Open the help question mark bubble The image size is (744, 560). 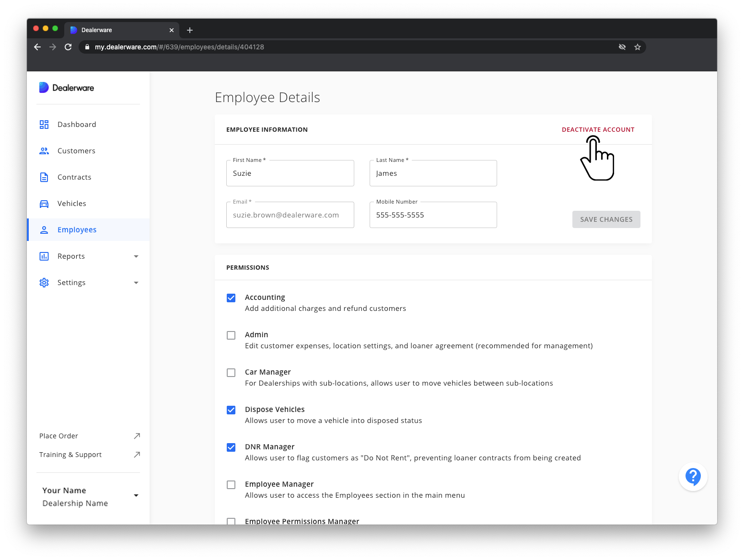[693, 477]
